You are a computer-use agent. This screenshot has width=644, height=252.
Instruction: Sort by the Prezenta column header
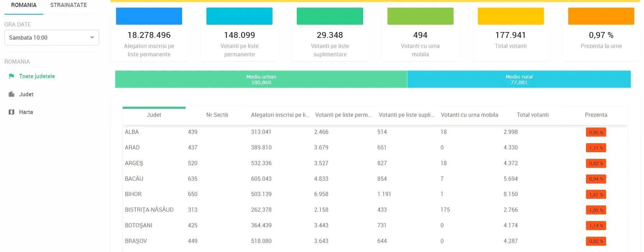pyautogui.click(x=596, y=115)
